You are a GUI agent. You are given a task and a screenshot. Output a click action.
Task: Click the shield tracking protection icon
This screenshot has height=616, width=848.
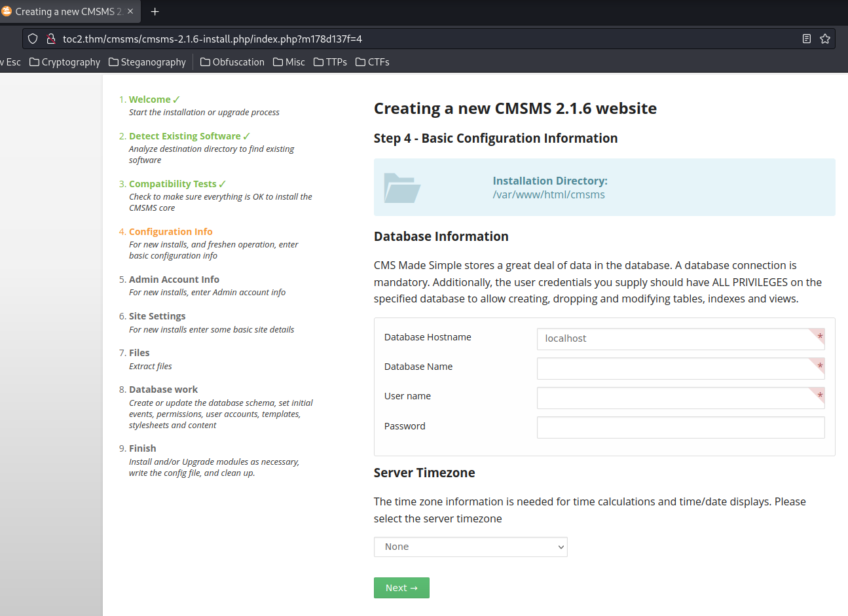coord(33,39)
